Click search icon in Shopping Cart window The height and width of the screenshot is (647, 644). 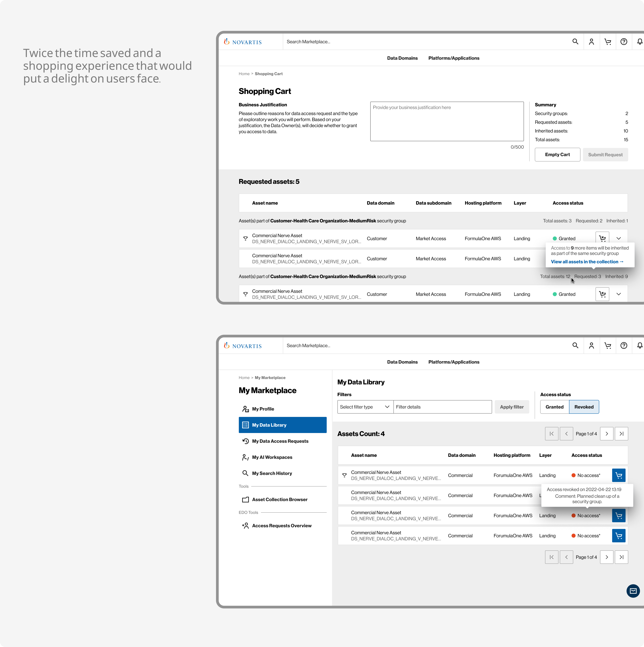575,42
